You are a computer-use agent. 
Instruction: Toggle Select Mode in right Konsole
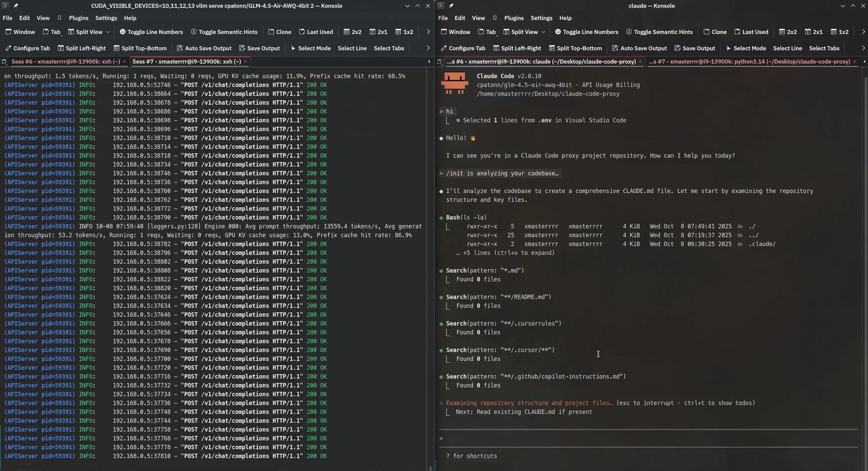[x=745, y=48]
